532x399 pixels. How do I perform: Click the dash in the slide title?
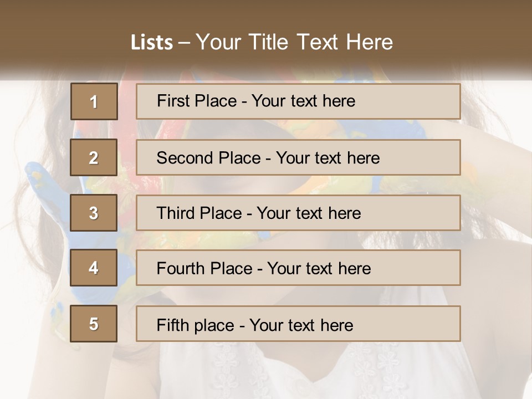tap(184, 43)
